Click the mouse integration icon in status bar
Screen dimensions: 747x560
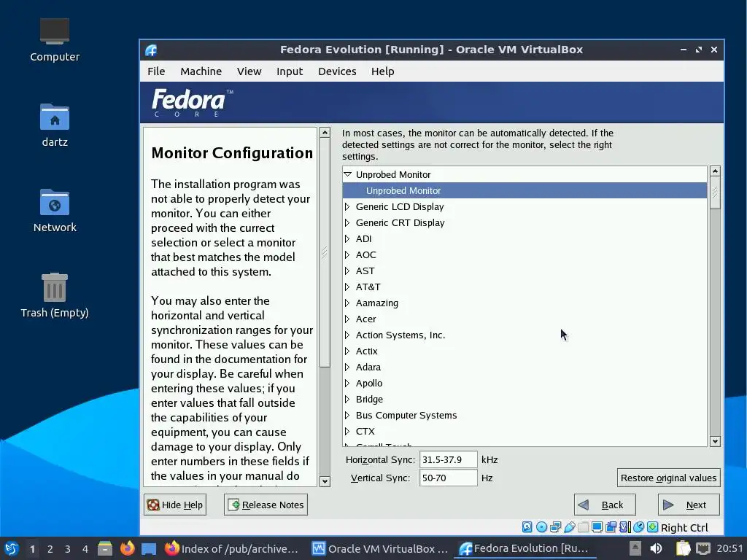tap(639, 527)
